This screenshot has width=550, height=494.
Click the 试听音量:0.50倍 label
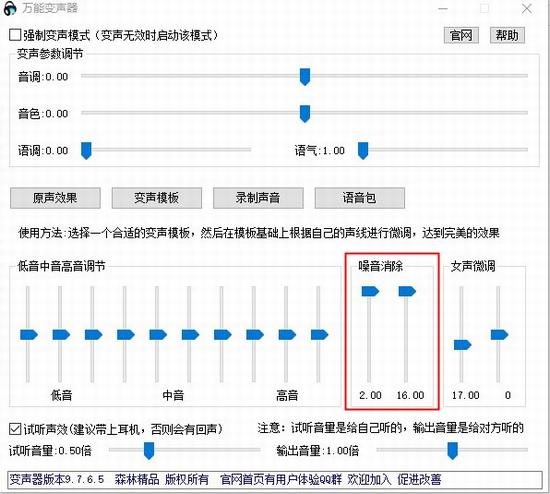pyautogui.click(x=50, y=451)
